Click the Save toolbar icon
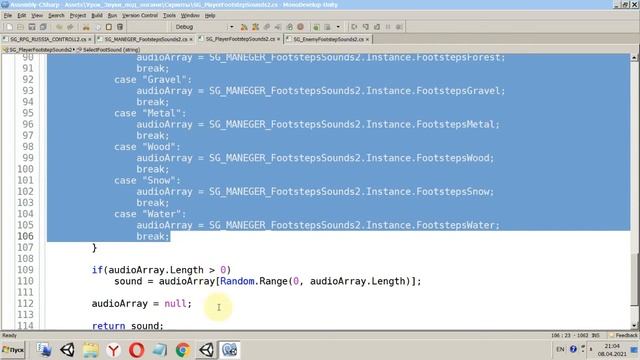 tap(31, 27)
